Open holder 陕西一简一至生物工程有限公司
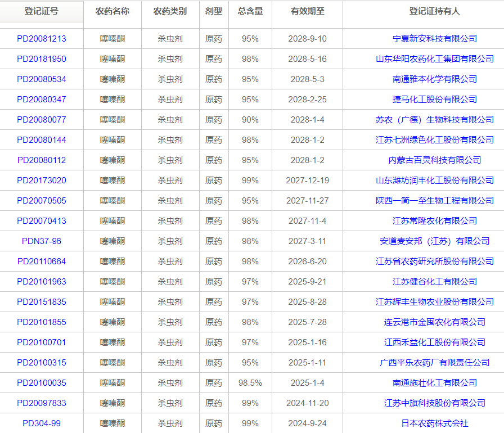The height and width of the screenshot is (433, 504). (x=435, y=201)
